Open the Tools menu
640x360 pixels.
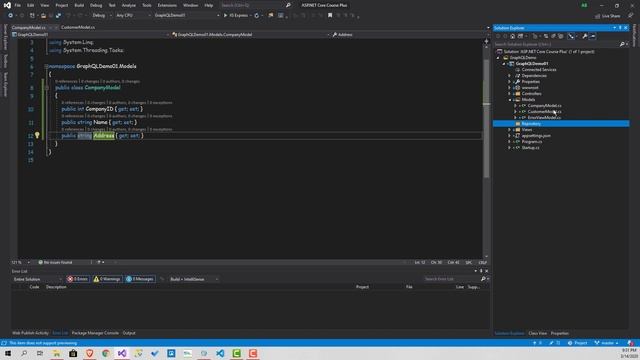coord(147,5)
